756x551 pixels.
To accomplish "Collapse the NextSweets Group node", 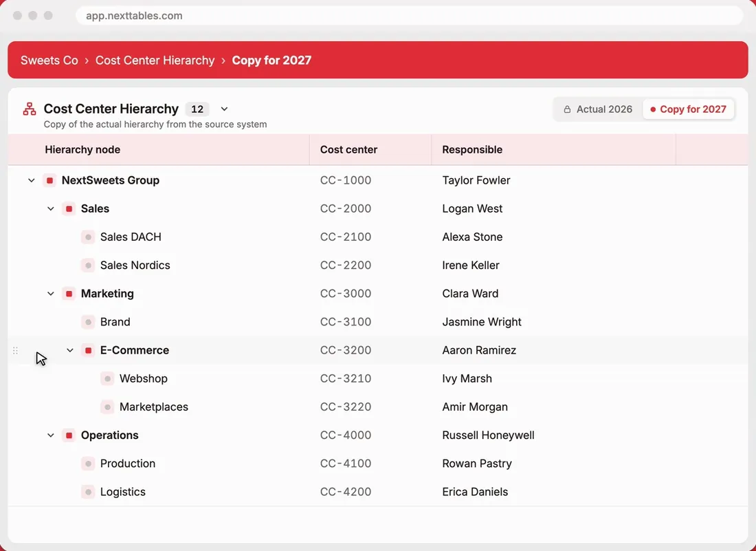I will pyautogui.click(x=32, y=180).
